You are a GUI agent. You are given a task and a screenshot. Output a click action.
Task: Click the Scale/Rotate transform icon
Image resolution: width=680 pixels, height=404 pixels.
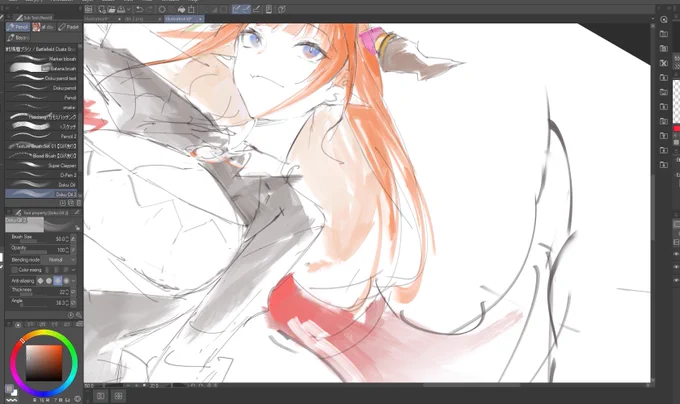191,9
